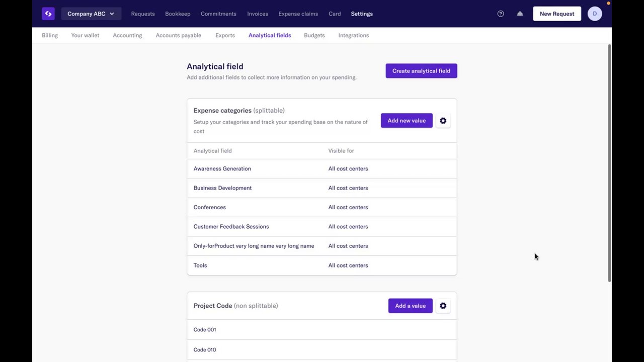Open the notifications bell icon
The height and width of the screenshot is (362, 644).
click(x=520, y=14)
